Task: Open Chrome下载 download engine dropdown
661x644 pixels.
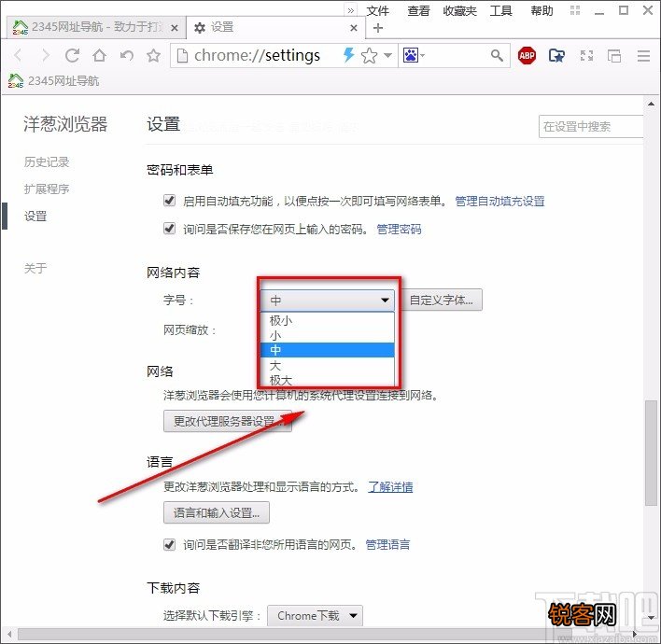Action: tap(315, 616)
